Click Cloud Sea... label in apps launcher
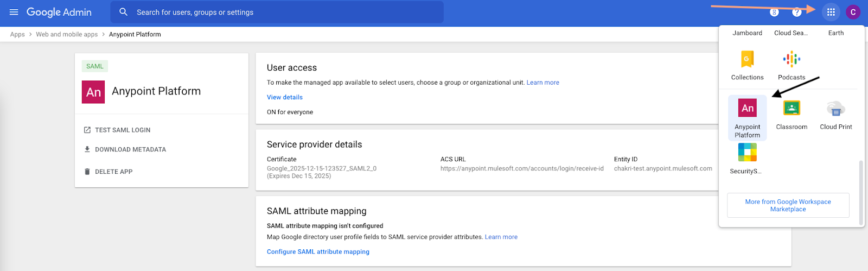 pyautogui.click(x=791, y=33)
